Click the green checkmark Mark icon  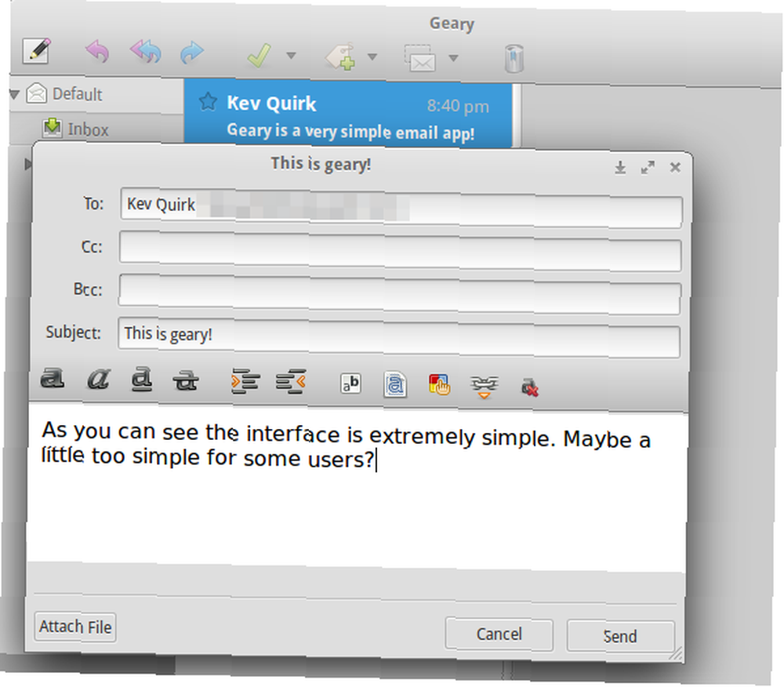tap(260, 55)
